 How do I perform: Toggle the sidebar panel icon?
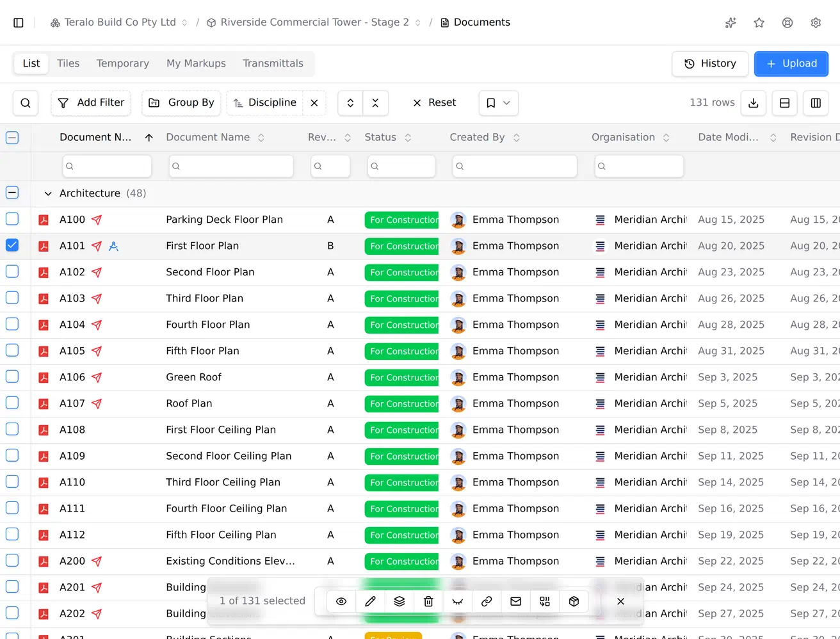[19, 22]
